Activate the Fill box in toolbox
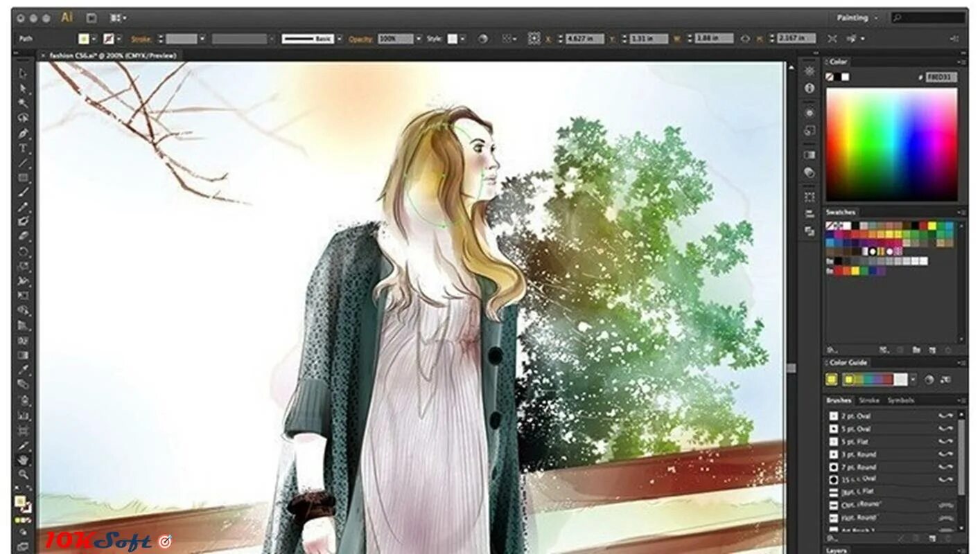Image resolution: width=980 pixels, height=554 pixels. (21, 501)
